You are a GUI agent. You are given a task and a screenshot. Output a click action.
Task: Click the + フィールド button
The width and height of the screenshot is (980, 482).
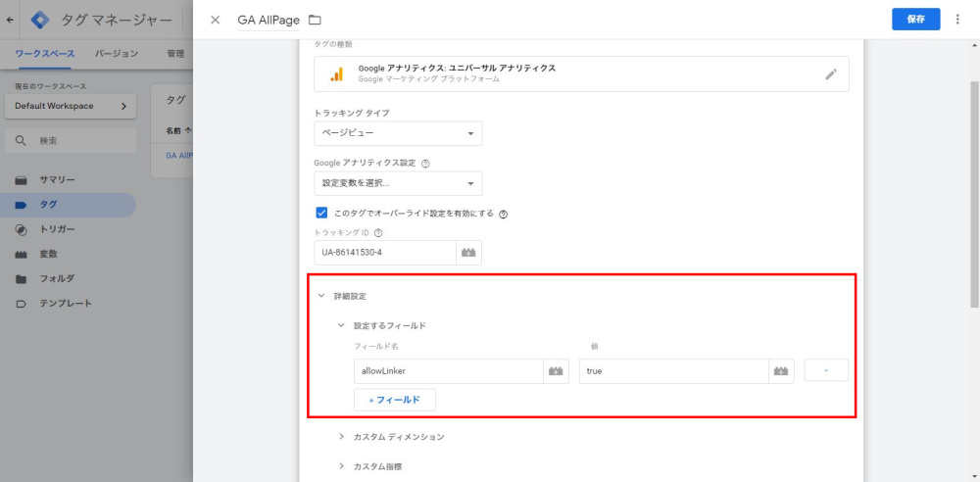coord(394,400)
